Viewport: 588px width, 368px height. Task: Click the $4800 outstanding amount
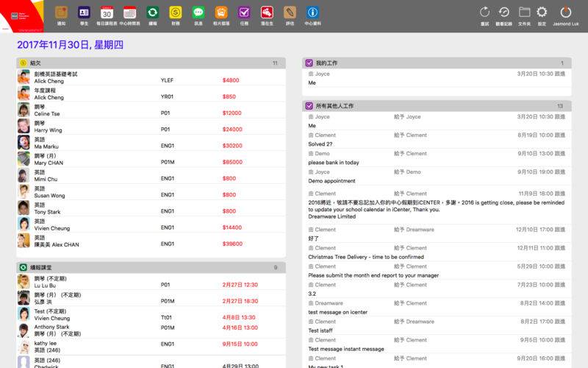point(231,80)
